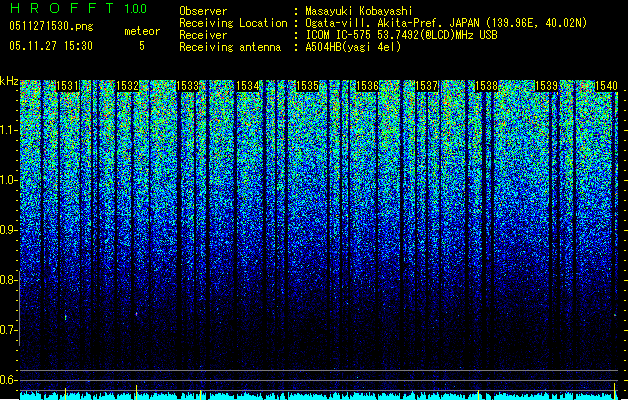The image size is (629, 400).
Task: Click the date stamp 05.11.27 15:30
Action: (x=51, y=46)
